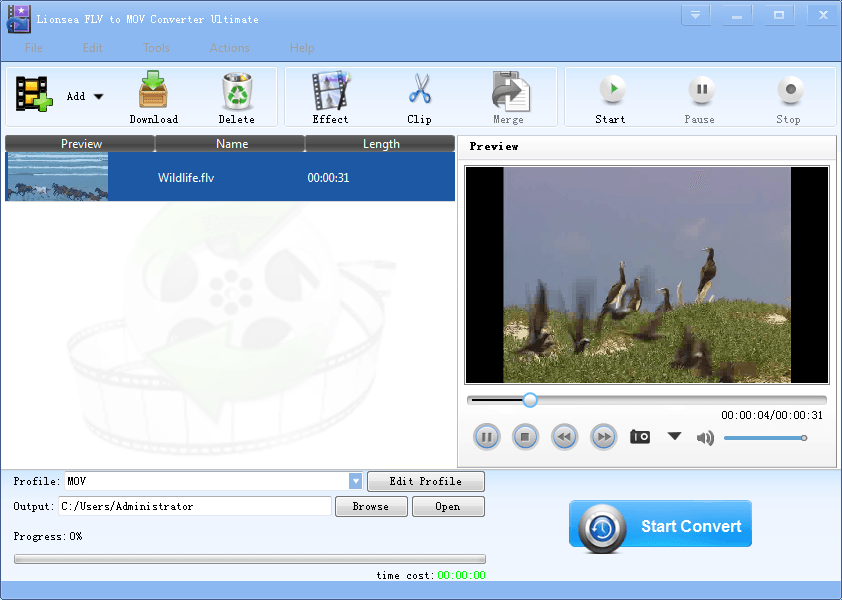Mute audio using the speaker icon
Screen dimensions: 842x600
pyautogui.click(x=706, y=437)
